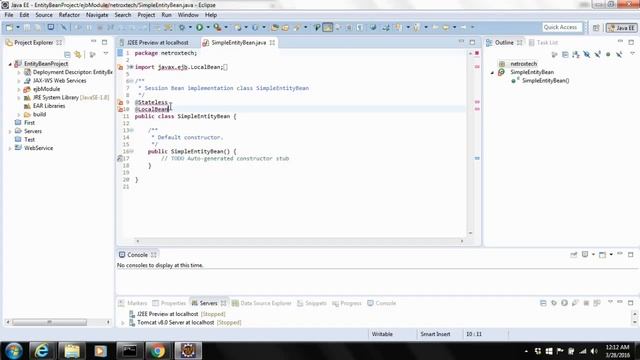Collapse the default constructor Javadoc comment fold
This screenshot has height=360, width=640.
pyautogui.click(x=131, y=130)
